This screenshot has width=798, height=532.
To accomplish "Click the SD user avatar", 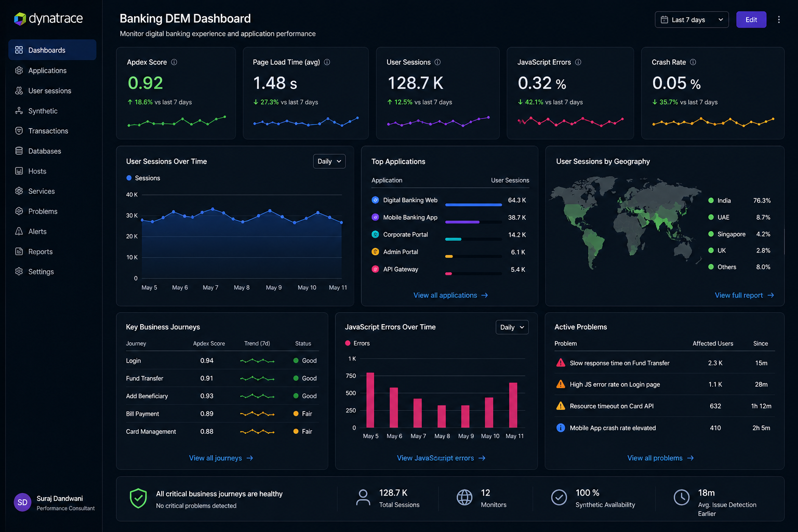I will (x=22, y=502).
